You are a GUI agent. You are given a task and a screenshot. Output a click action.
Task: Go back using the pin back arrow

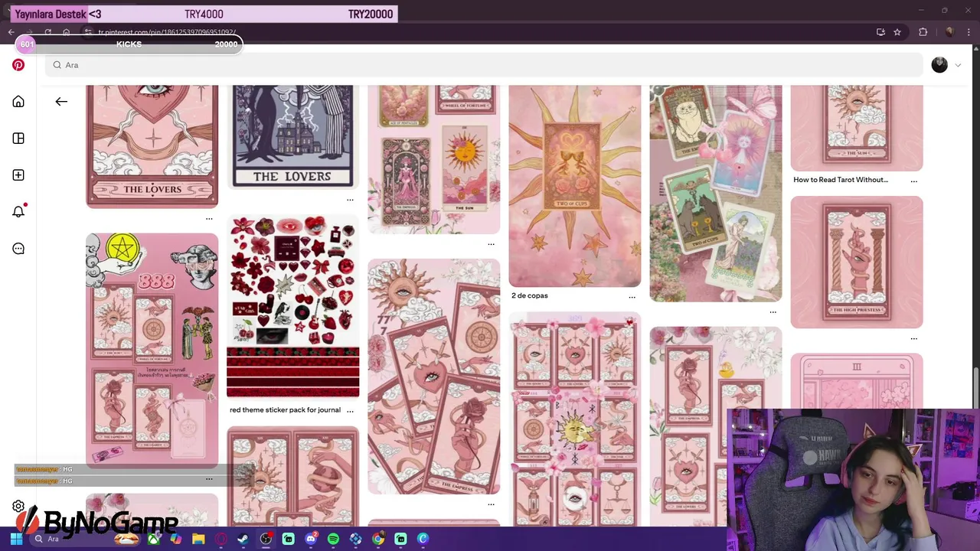pos(61,101)
